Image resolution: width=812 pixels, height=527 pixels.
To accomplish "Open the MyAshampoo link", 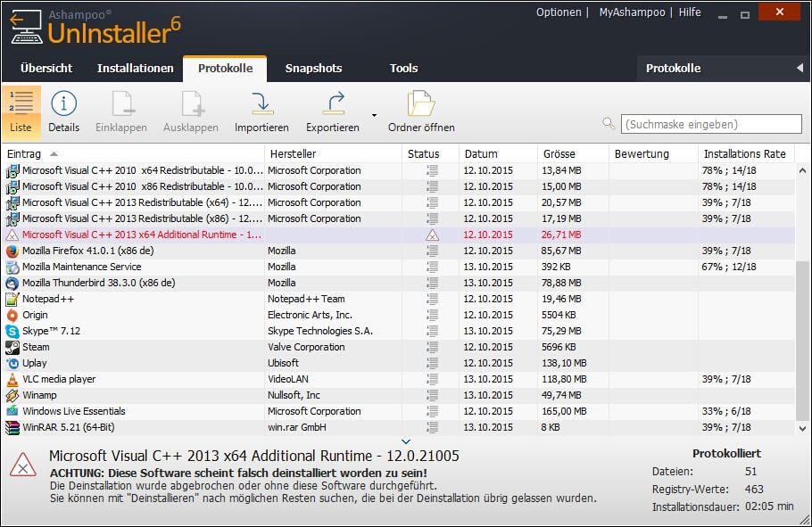I will [633, 12].
